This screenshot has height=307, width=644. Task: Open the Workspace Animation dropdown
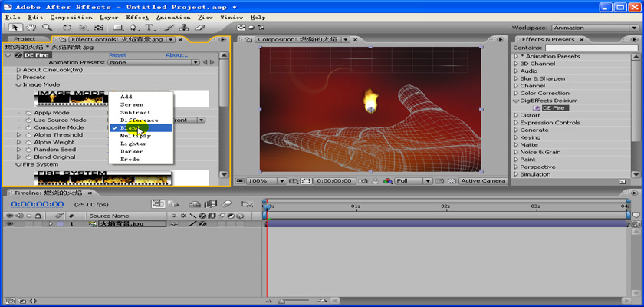point(595,28)
